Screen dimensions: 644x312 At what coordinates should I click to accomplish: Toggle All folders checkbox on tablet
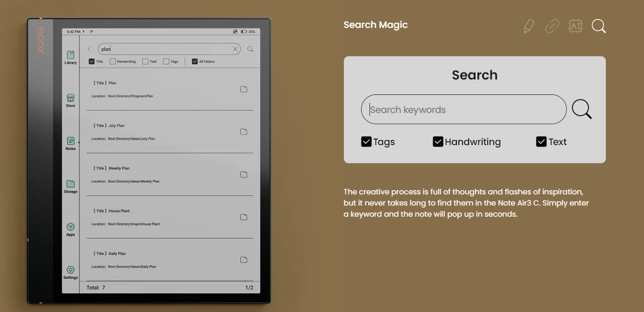pyautogui.click(x=195, y=61)
